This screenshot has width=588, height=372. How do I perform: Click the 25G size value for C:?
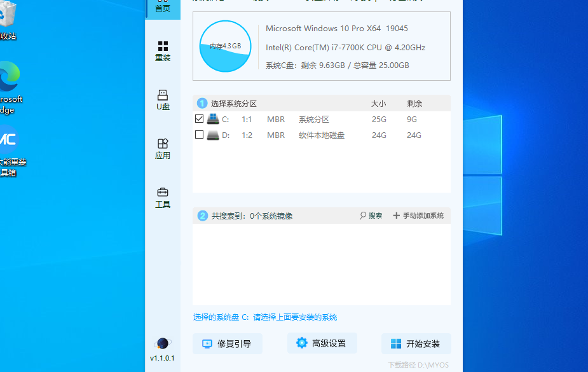pos(379,120)
